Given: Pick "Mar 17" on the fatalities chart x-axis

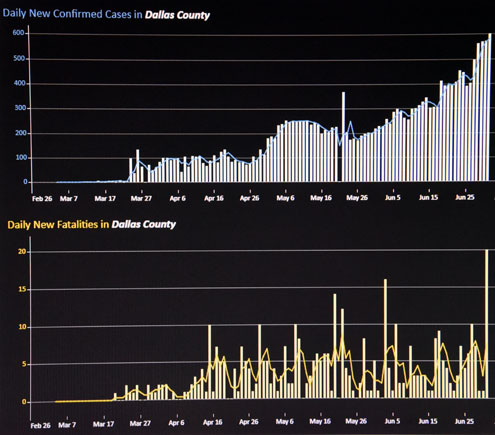Looking at the screenshot, I should (x=103, y=424).
